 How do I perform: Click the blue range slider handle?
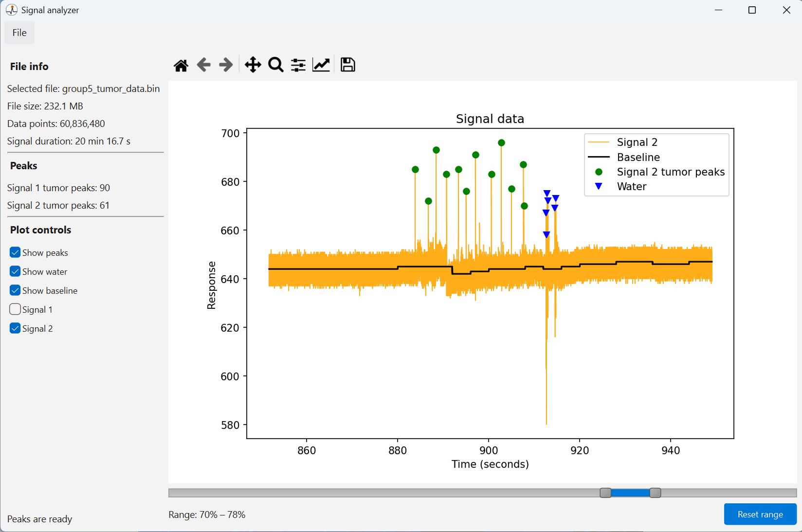click(x=630, y=493)
